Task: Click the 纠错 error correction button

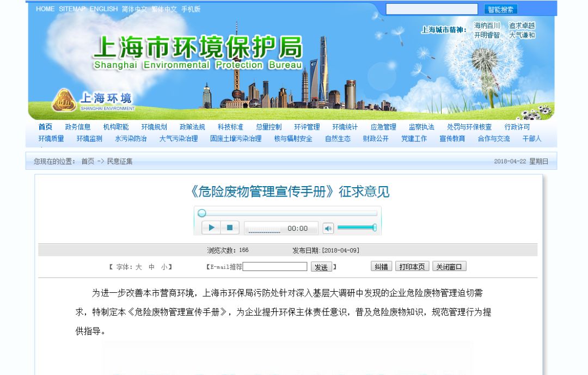Action: [381, 267]
